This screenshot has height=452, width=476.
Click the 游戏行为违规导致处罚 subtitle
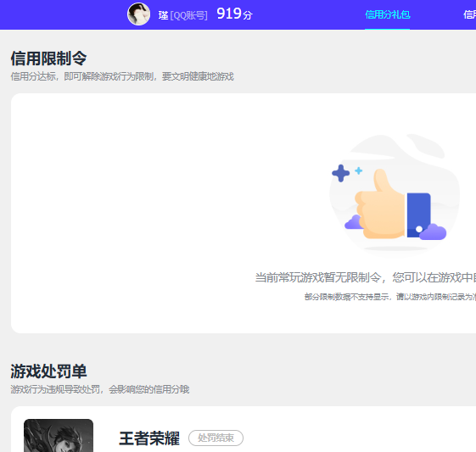[100, 389]
